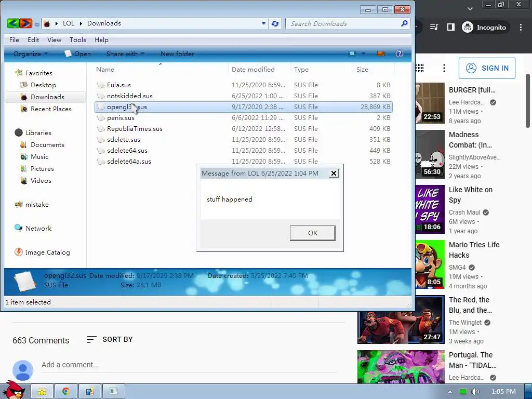
Task: Open the Organize dropdown
Action: (31, 54)
